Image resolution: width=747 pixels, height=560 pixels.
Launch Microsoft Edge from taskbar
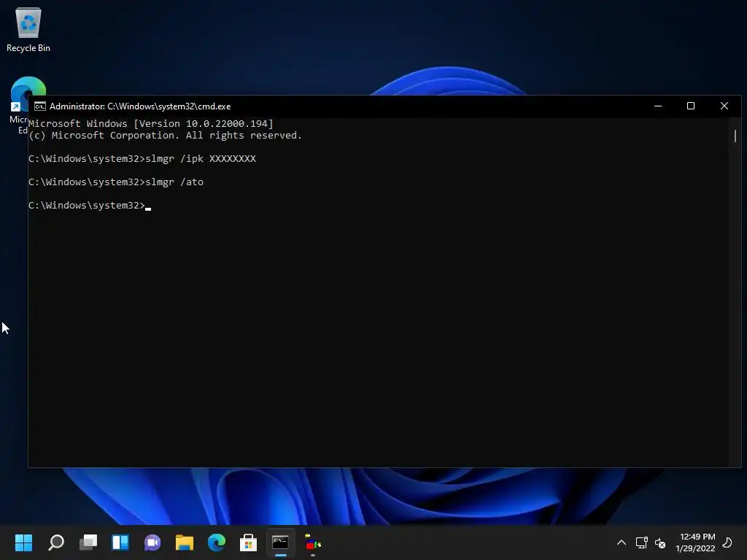[x=216, y=542]
